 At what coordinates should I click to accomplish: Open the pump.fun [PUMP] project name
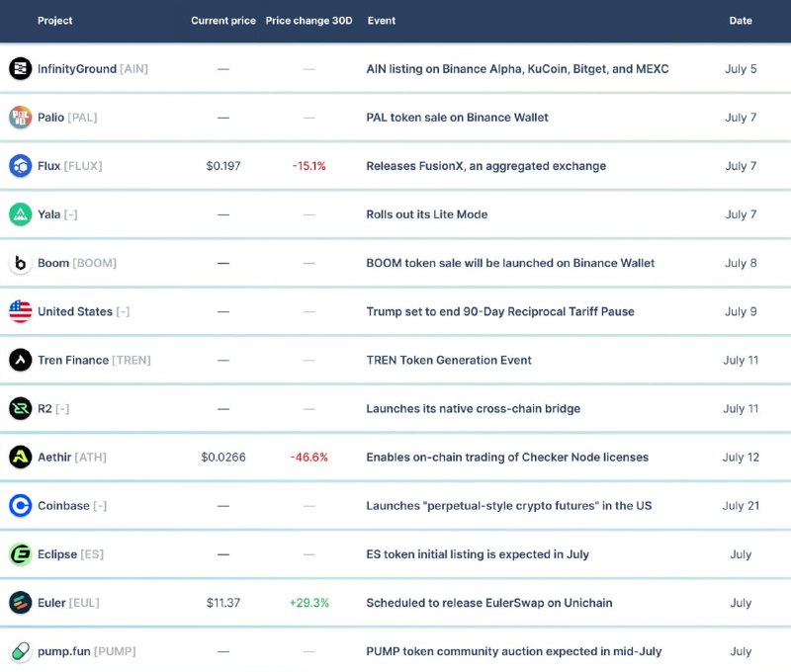(x=87, y=651)
